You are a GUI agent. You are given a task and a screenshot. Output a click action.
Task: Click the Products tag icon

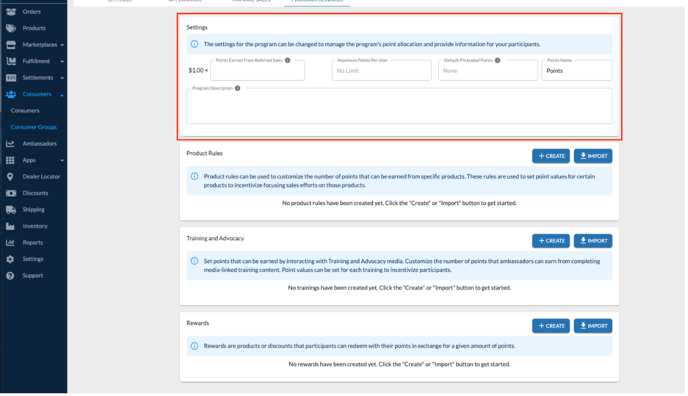11,29
